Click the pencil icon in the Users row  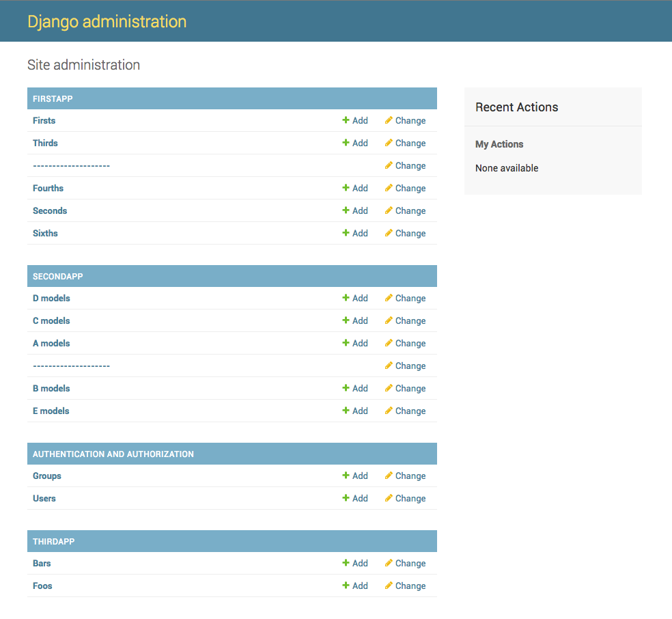pyautogui.click(x=389, y=497)
